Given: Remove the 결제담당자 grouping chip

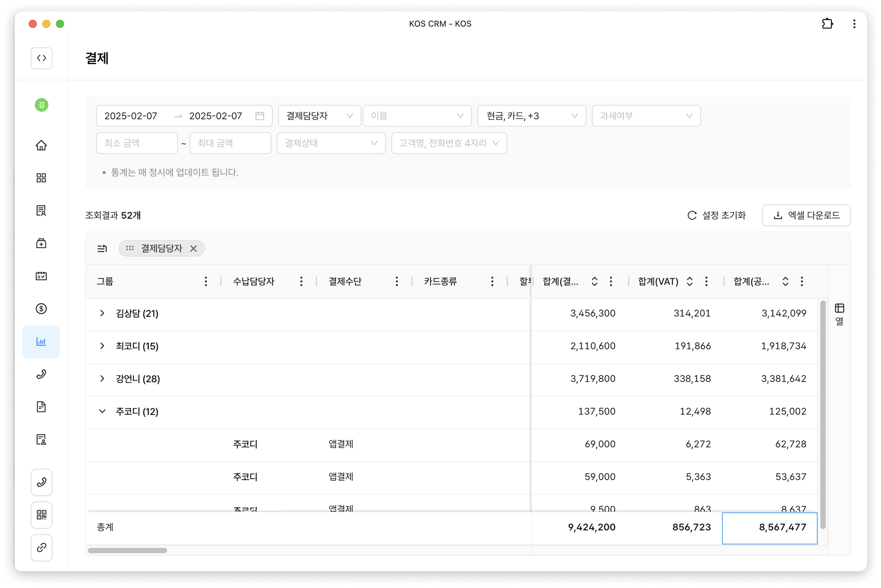Looking at the screenshot, I should pos(194,248).
